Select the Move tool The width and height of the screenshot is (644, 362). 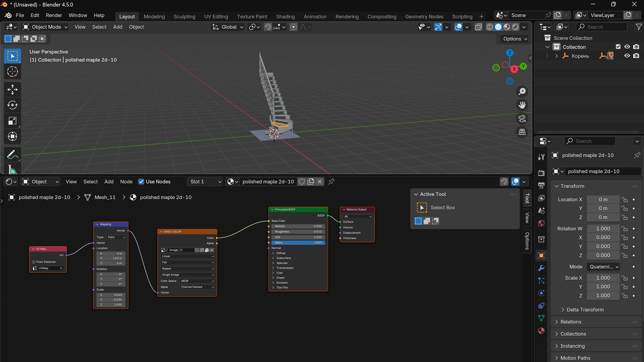coord(12,89)
